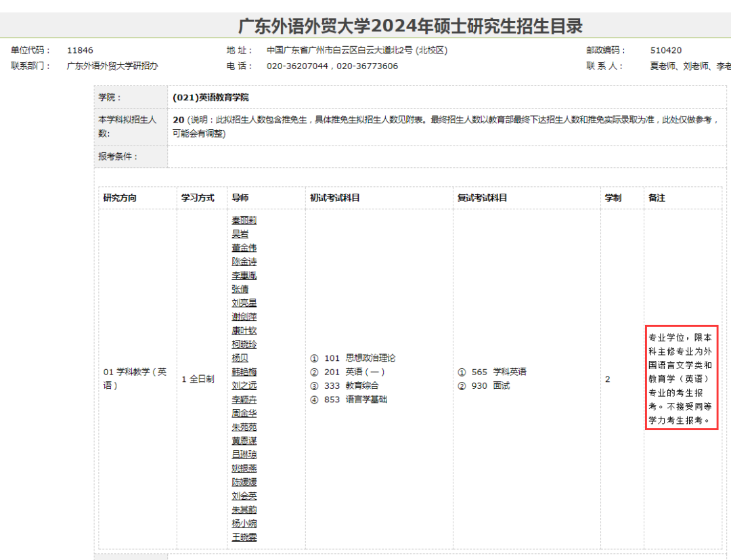Open supervisor link 周金华
The width and height of the screenshot is (731, 560).
pos(244,413)
